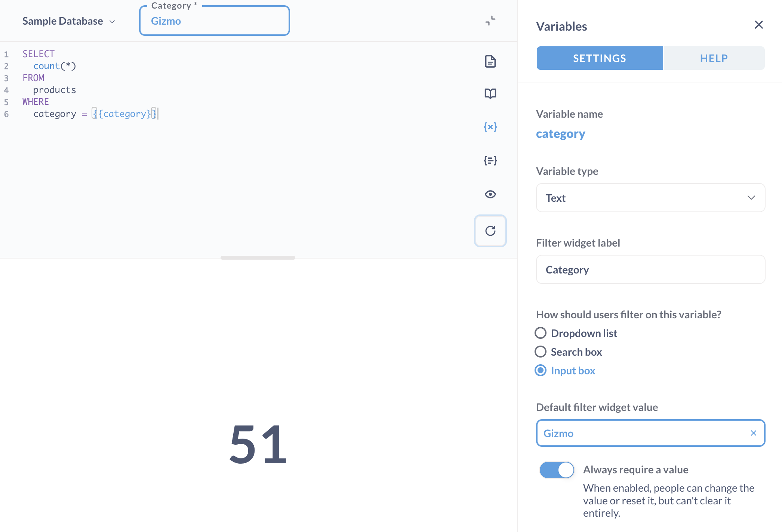Select Input box radio button option
The width and height of the screenshot is (782, 532).
click(x=540, y=370)
